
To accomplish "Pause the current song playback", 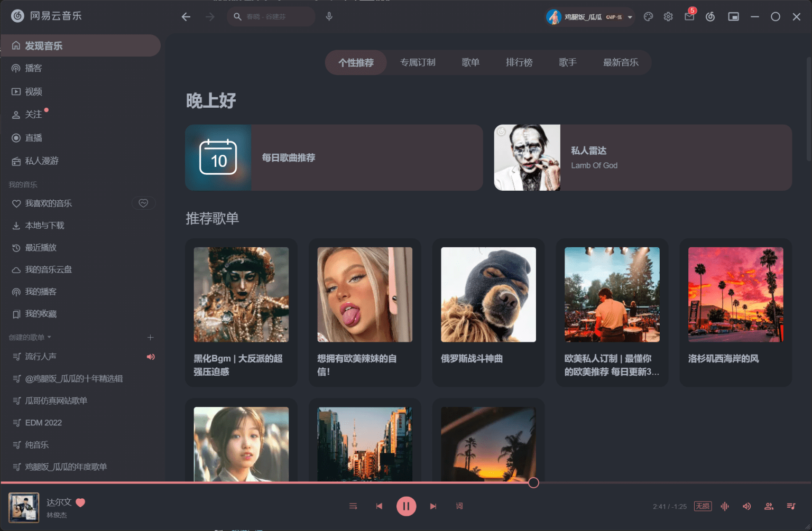I will tap(406, 506).
